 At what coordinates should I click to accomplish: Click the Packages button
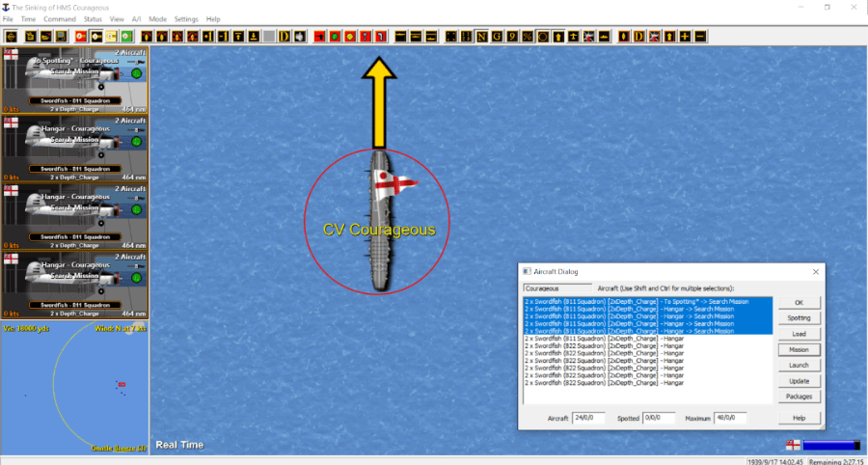[x=799, y=397]
